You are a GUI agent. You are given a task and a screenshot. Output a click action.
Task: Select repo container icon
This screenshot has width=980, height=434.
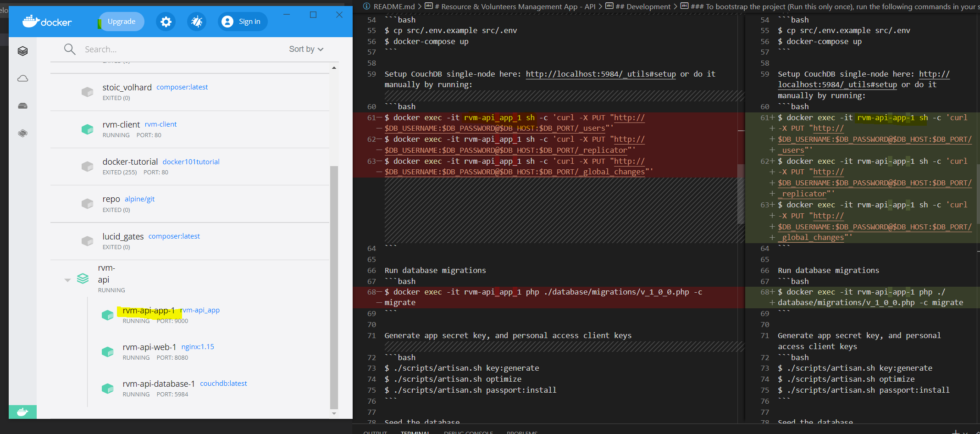(87, 204)
